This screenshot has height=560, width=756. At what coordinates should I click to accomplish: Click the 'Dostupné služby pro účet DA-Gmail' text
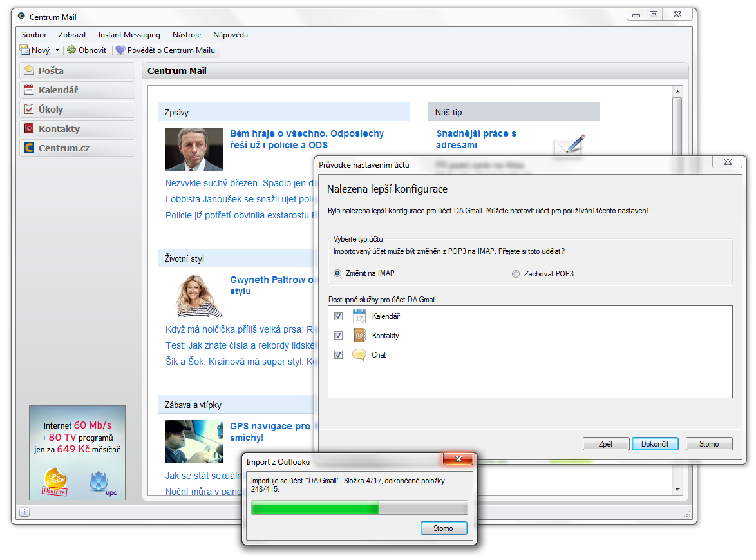[x=383, y=300]
